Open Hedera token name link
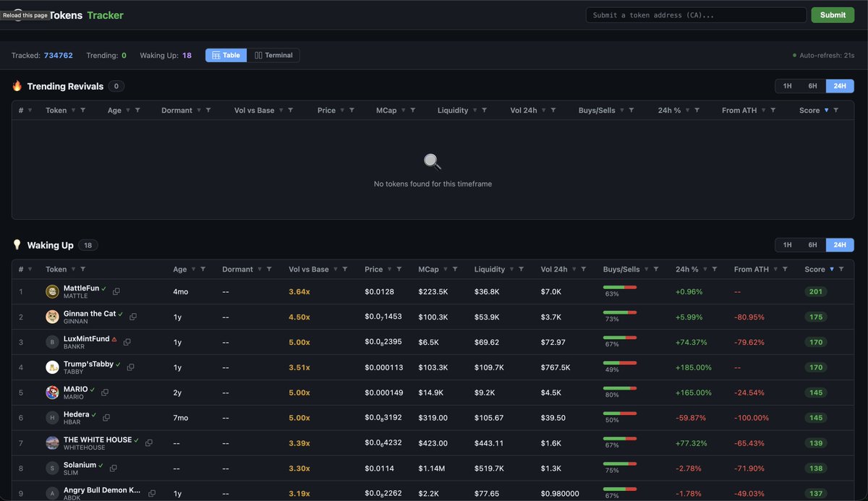The image size is (868, 501). pos(76,414)
